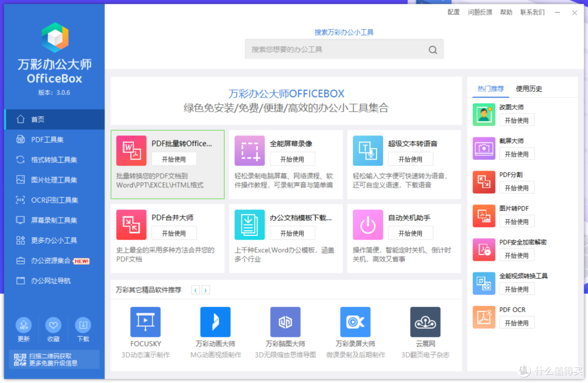Select the PDF分割 icon
This screenshot has width=588, height=383.
pos(484,182)
